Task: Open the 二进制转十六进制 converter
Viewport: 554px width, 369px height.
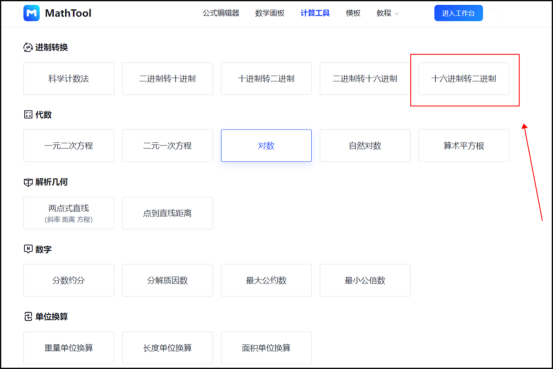Action: pos(365,78)
